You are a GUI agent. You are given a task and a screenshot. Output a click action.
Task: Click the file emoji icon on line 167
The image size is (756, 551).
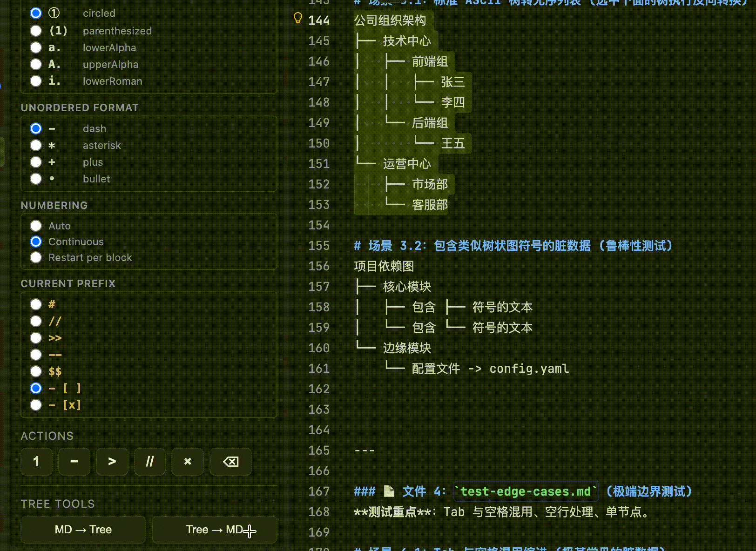(x=389, y=491)
